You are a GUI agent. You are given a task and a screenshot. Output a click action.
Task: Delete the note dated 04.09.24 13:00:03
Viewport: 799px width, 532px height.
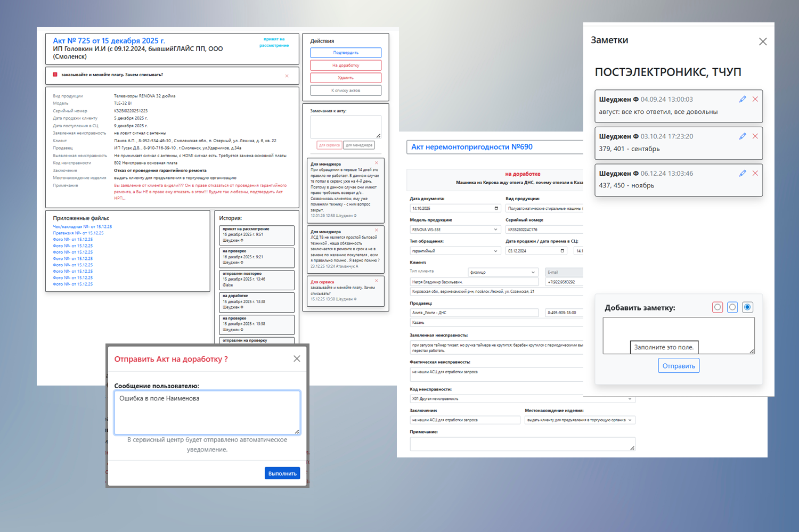click(x=755, y=99)
